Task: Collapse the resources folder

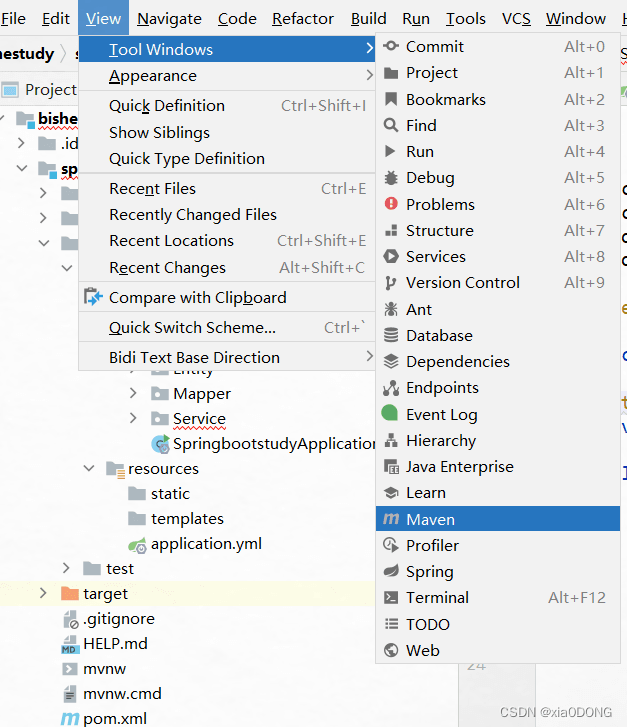Action: (89, 469)
